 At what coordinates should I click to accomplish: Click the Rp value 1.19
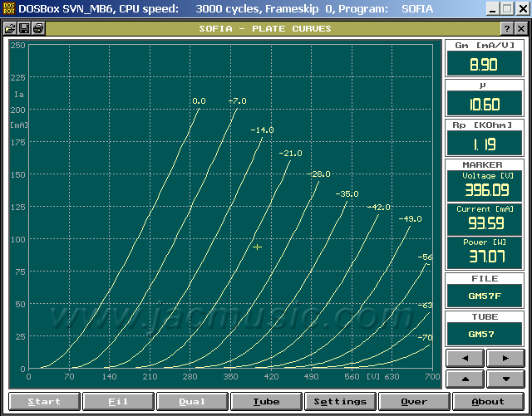484,144
